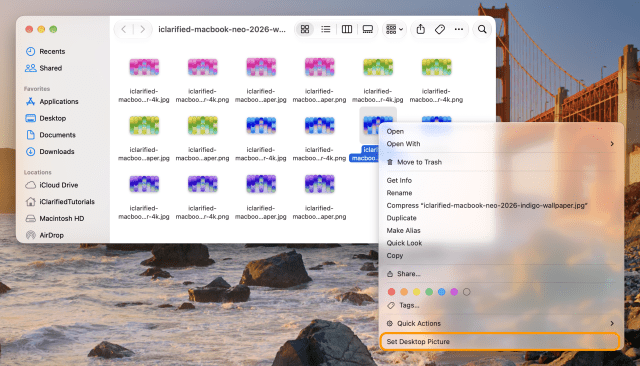Click the Share toolbar icon
Image resolution: width=640 pixels, height=366 pixels.
[420, 29]
